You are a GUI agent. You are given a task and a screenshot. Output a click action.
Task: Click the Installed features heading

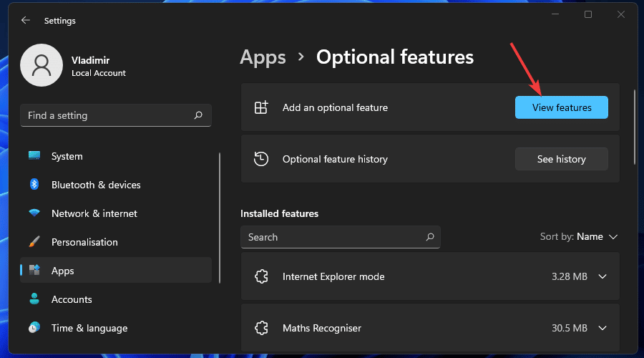[279, 214]
